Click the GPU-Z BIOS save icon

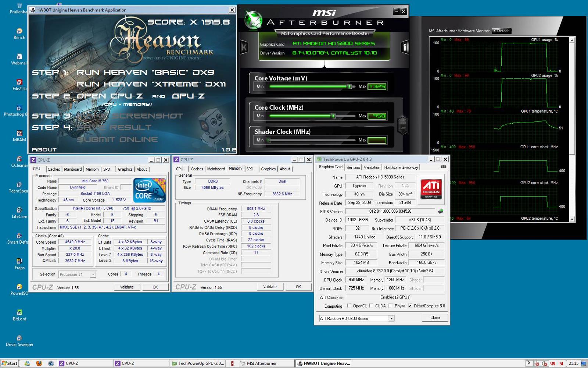(x=441, y=211)
